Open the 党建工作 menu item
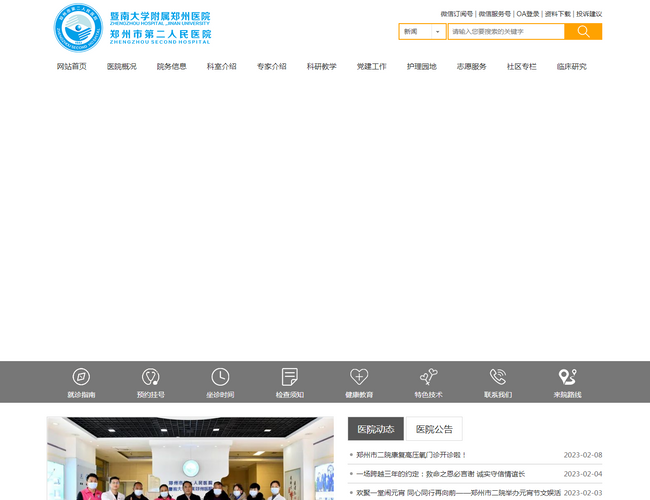Viewport: 650px width, 500px height. (x=371, y=66)
